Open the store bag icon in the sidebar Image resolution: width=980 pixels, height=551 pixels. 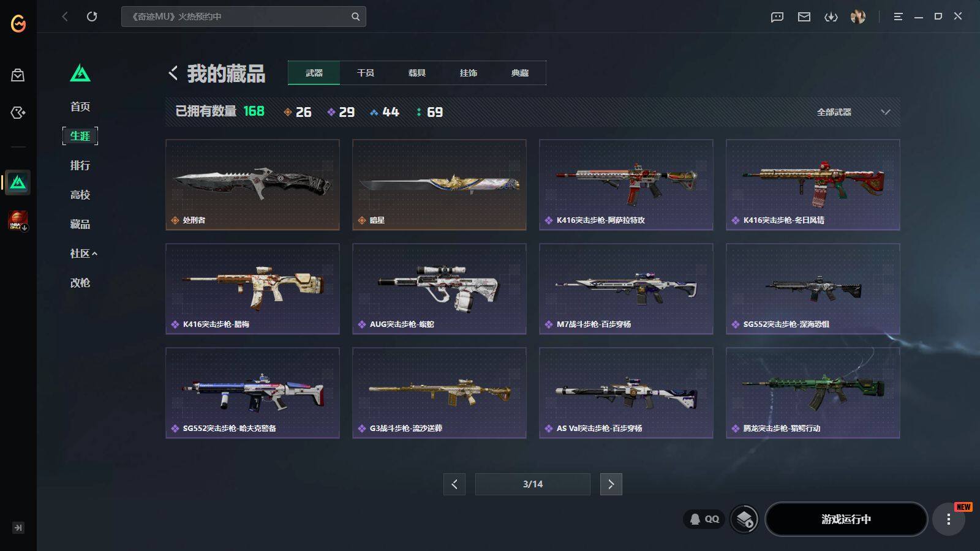[18, 75]
